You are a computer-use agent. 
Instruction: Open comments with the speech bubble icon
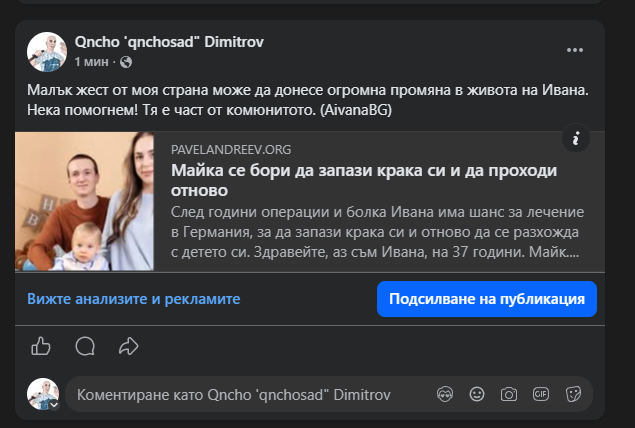[85, 347]
